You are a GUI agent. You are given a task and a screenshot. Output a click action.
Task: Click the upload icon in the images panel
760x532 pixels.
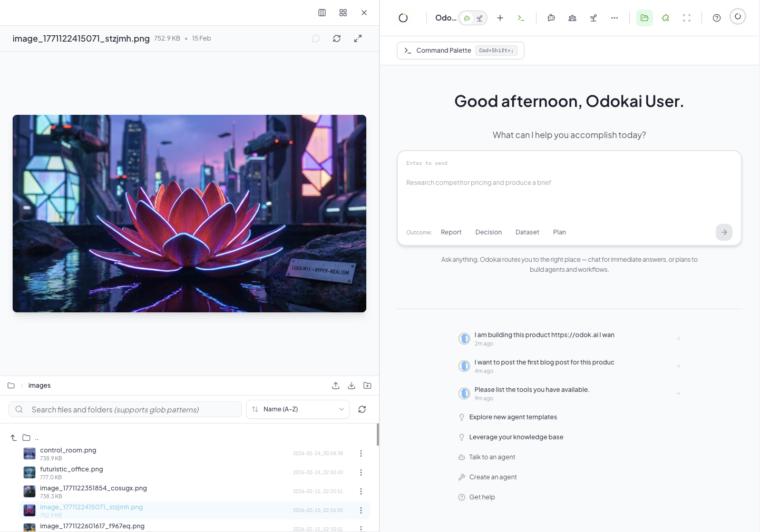coord(336,386)
